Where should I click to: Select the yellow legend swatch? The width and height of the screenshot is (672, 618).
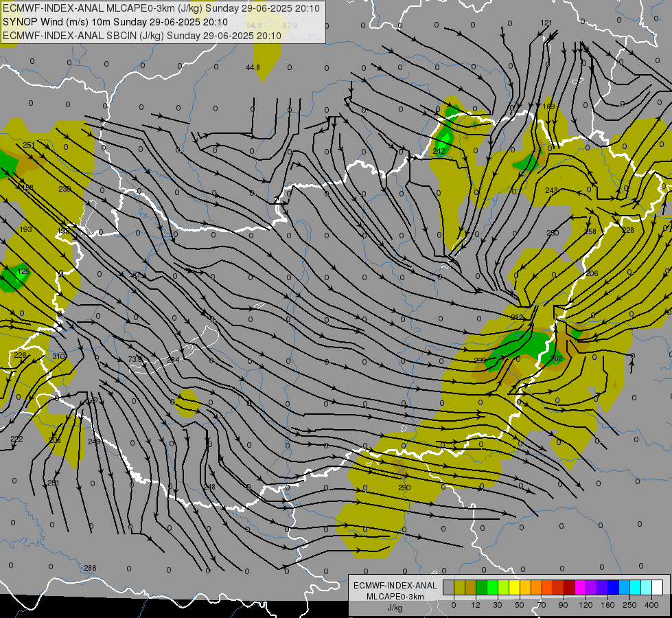pyautogui.click(x=515, y=587)
